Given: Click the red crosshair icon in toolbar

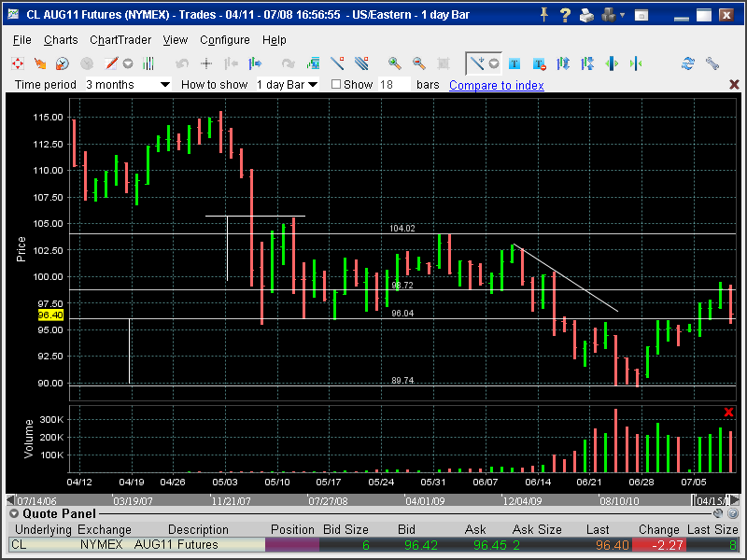Looking at the screenshot, I should click(18, 63).
